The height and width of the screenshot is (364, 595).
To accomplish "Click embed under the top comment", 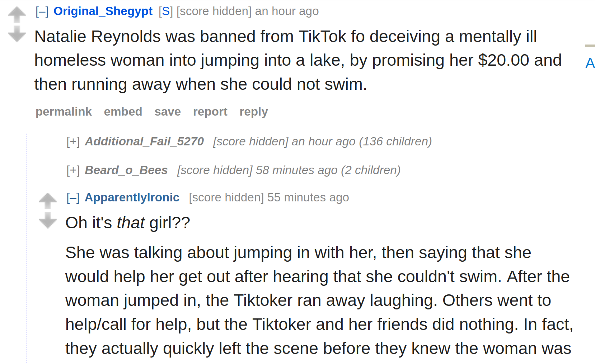I will (123, 112).
